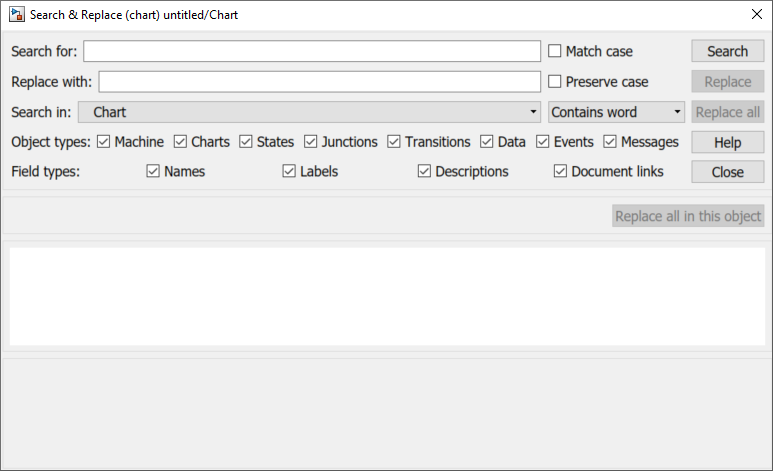Enable the Match case checkbox
The width and height of the screenshot is (773, 471).
click(555, 52)
